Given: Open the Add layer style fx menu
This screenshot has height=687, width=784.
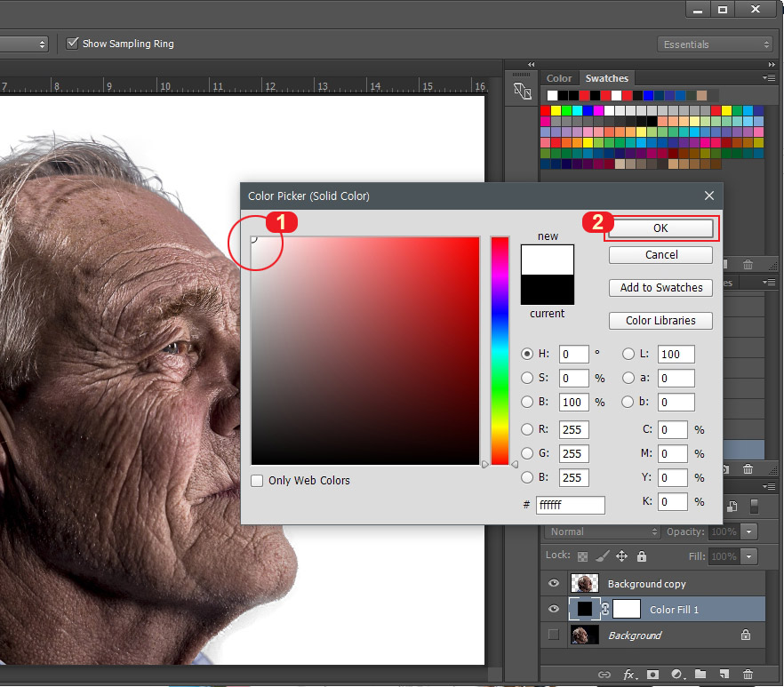Looking at the screenshot, I should [629, 675].
